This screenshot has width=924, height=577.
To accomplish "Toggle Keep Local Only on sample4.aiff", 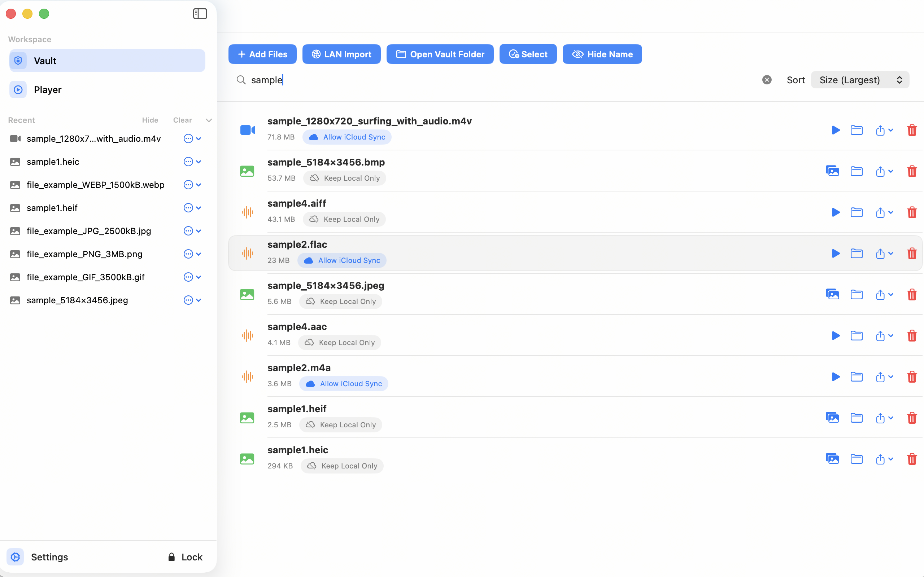I will (x=344, y=219).
